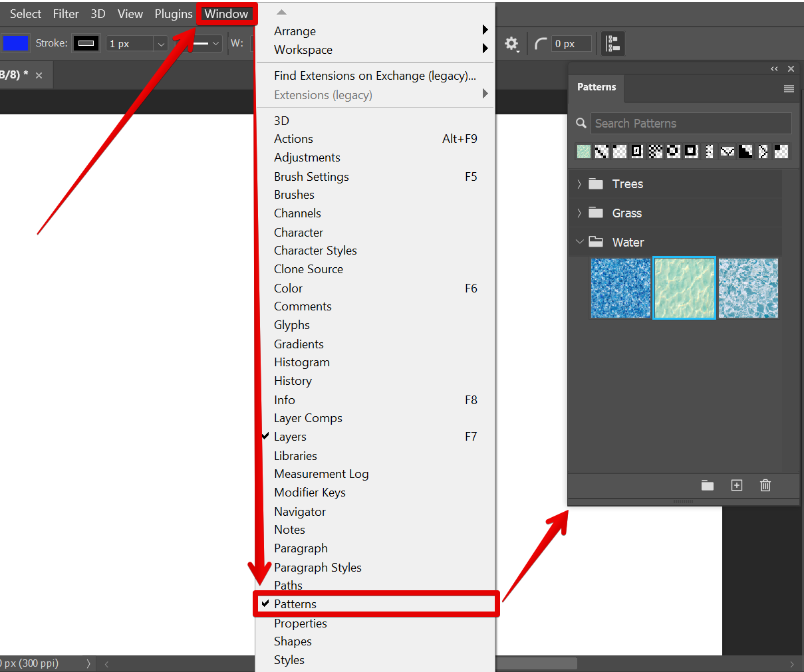804x672 pixels.
Task: Click the Search Patterns input field
Action: pyautogui.click(x=690, y=124)
